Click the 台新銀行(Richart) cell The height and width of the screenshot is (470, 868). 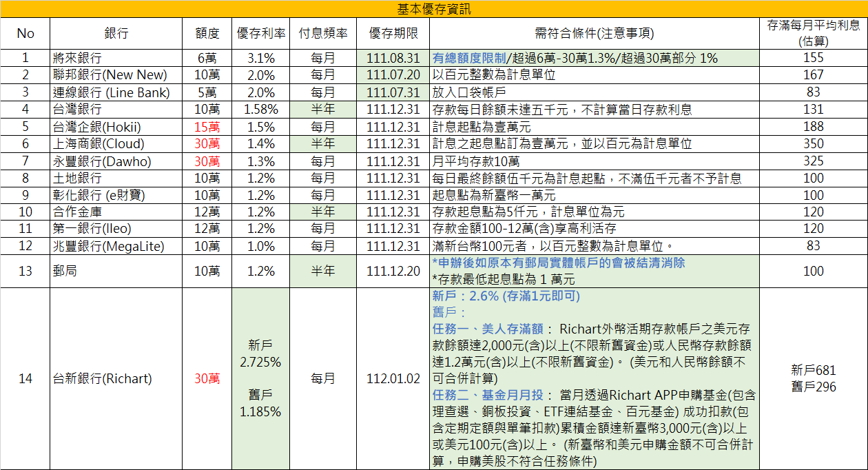point(116,379)
